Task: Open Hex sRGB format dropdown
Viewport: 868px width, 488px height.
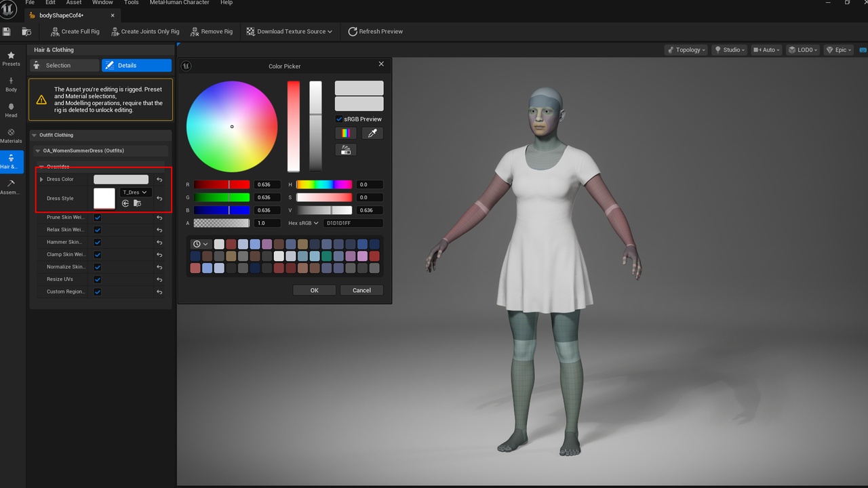Action: (x=303, y=223)
